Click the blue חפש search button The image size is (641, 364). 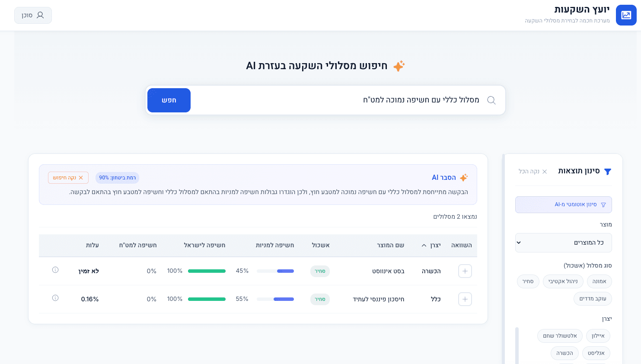pyautogui.click(x=169, y=100)
